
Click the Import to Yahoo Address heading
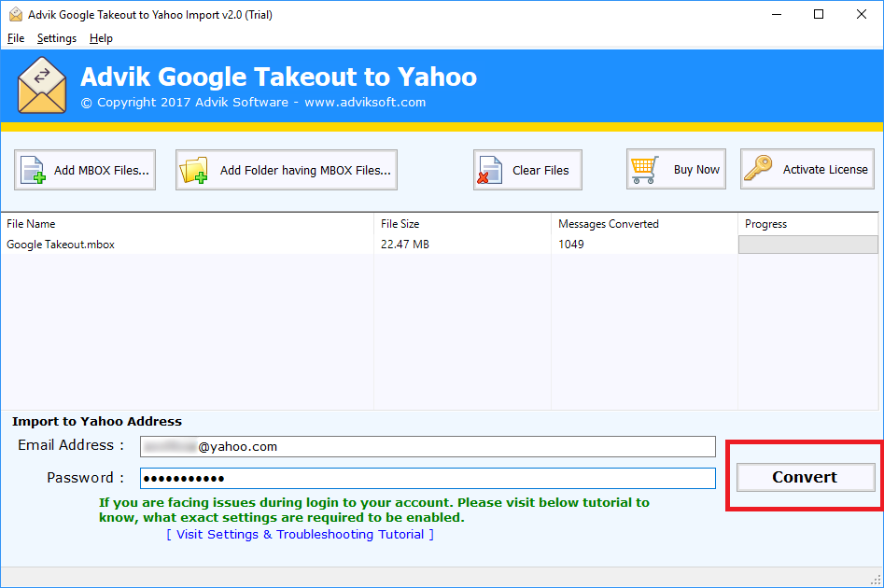click(97, 421)
